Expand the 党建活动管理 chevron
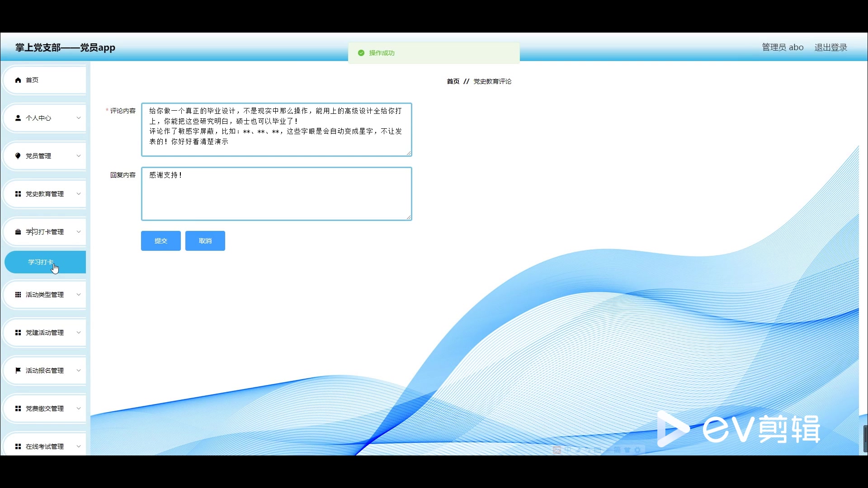The image size is (868, 488). (x=79, y=333)
